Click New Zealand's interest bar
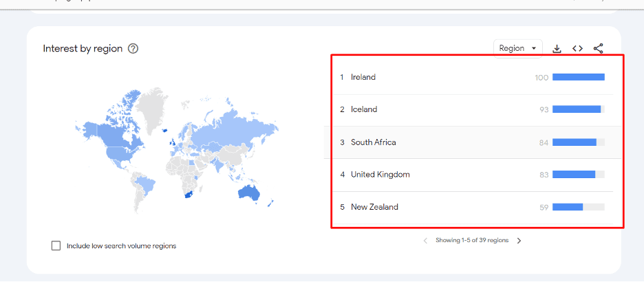Image resolution: width=644 pixels, height=282 pixels. [578, 207]
